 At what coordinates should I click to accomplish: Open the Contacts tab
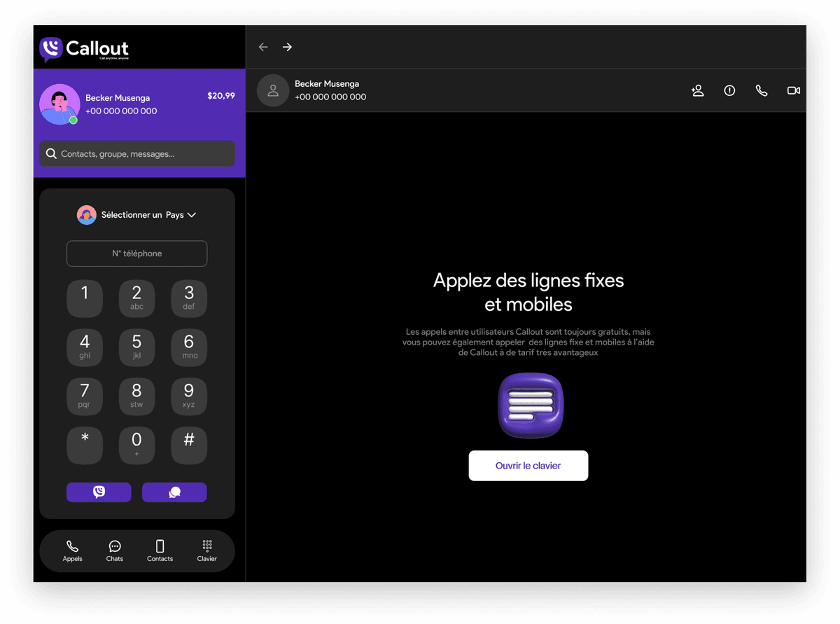pyautogui.click(x=160, y=550)
